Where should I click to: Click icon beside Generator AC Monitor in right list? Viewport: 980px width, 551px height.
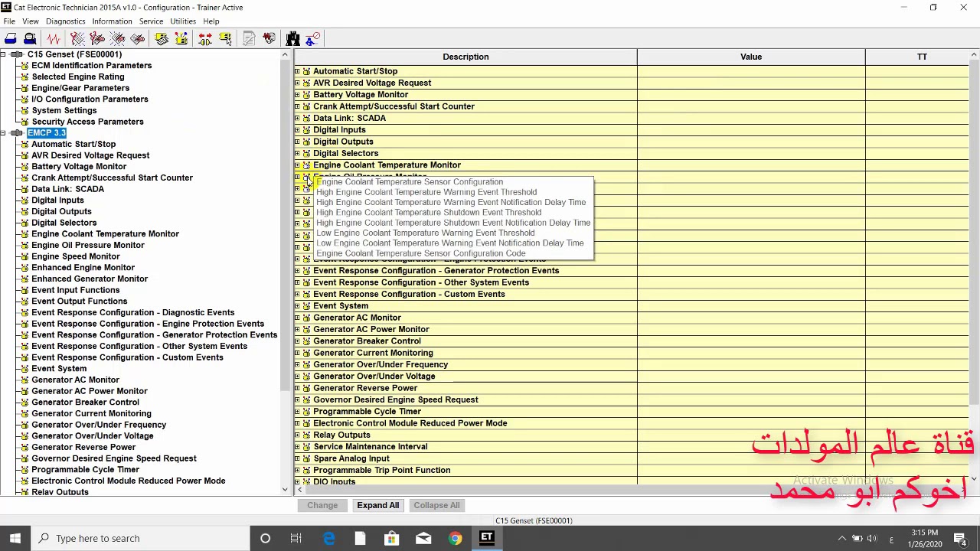306,318
